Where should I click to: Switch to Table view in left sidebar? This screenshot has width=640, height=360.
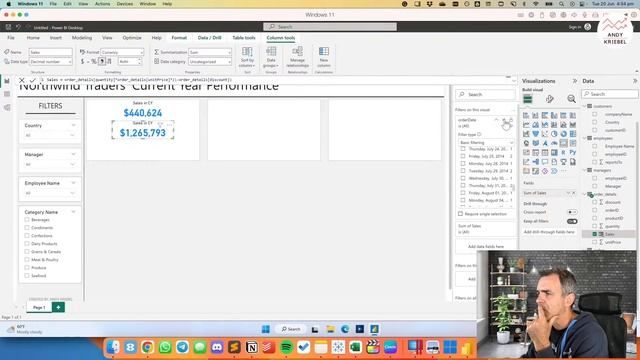click(7, 94)
